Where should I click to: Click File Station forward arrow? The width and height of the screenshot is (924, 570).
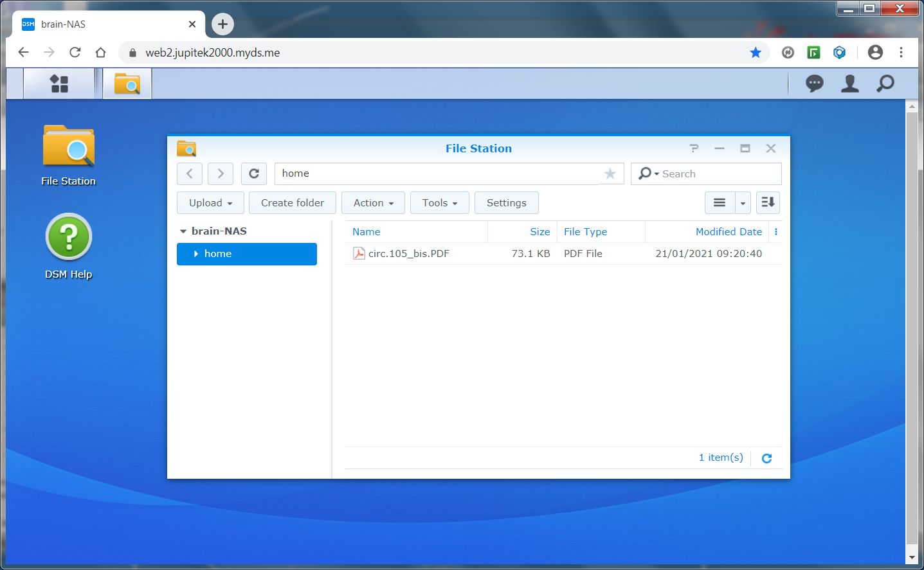tap(221, 174)
